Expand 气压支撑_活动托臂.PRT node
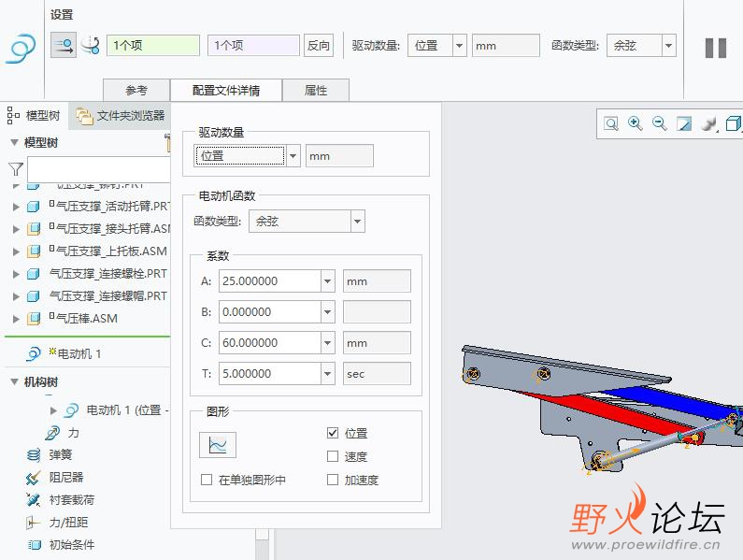Image resolution: width=743 pixels, height=560 pixels. [x=16, y=207]
